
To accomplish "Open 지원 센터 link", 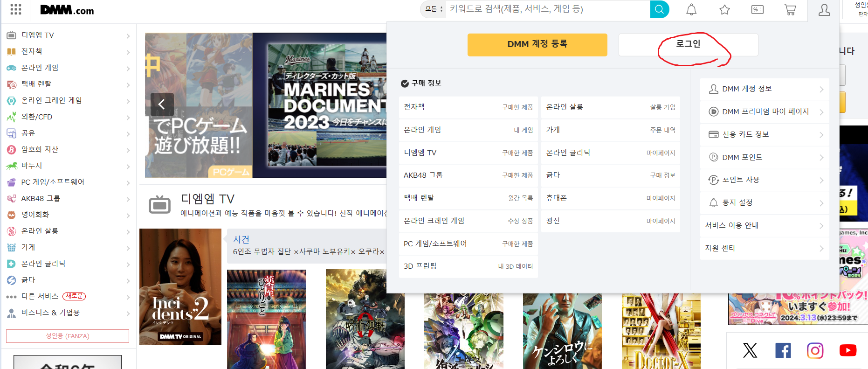I will pos(765,248).
